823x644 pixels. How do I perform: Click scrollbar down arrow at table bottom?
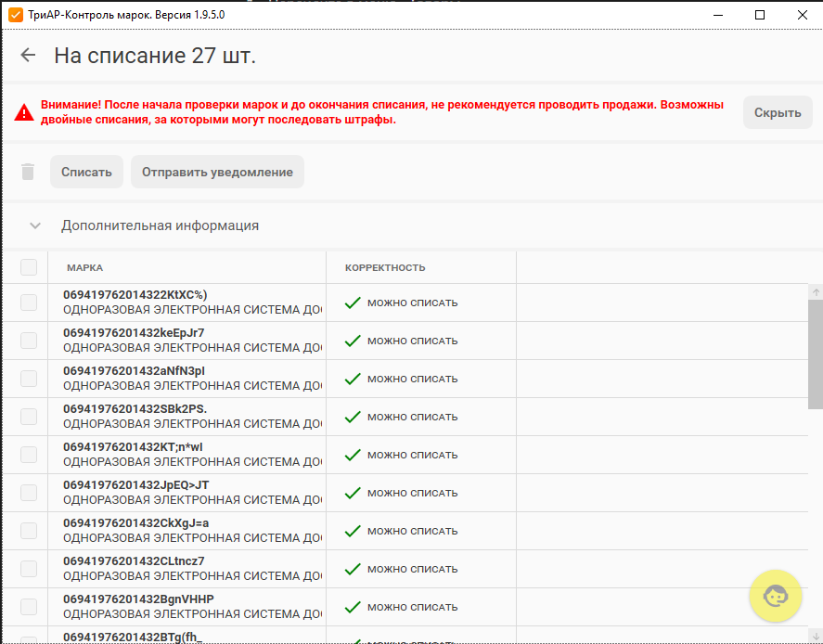tap(816, 637)
